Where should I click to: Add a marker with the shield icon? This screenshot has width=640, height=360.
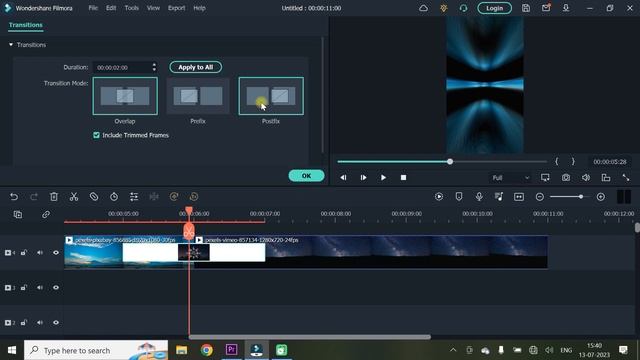pyautogui.click(x=459, y=197)
